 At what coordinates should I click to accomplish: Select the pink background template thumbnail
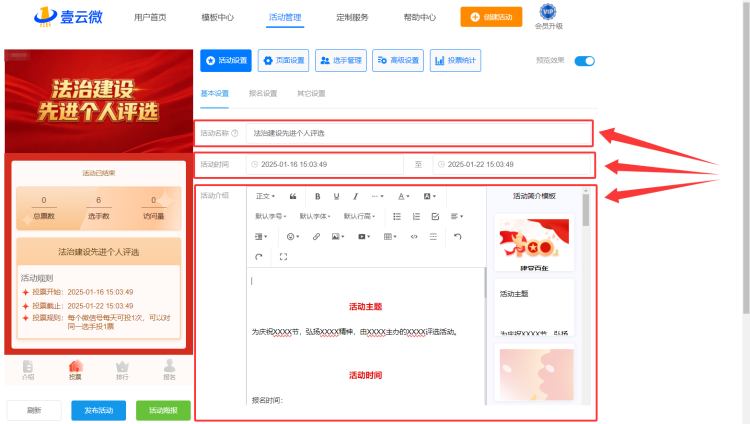coord(536,374)
